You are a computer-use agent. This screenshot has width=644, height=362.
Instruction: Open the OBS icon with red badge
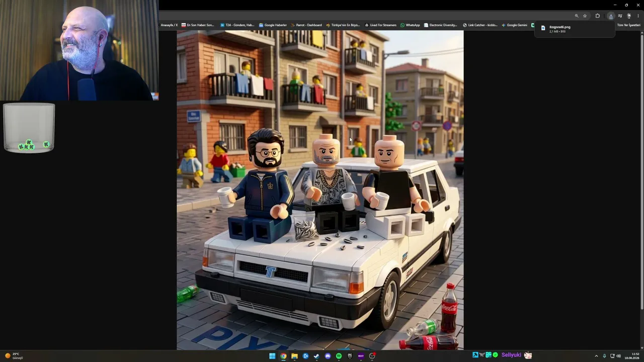tap(372, 356)
